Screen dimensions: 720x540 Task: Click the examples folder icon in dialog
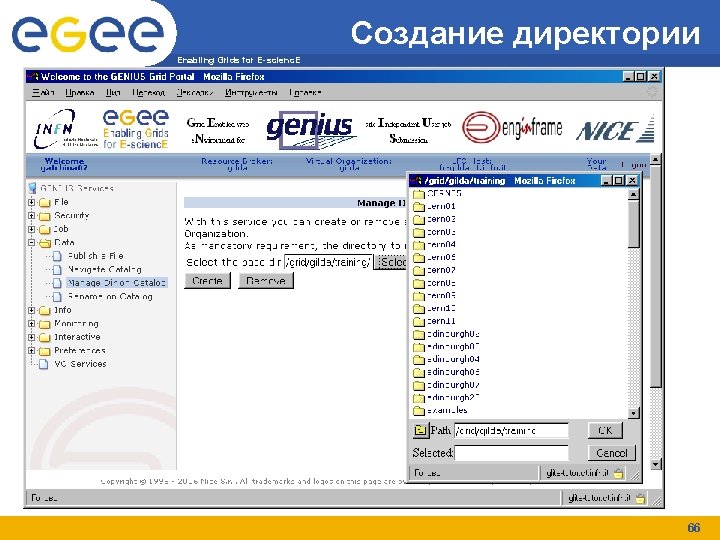pos(419,411)
